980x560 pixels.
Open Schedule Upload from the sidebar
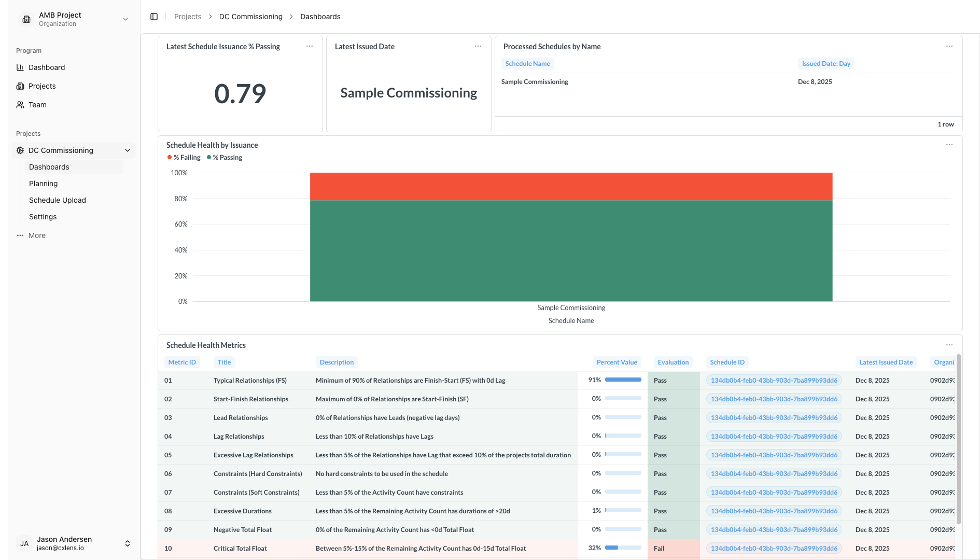(x=57, y=200)
